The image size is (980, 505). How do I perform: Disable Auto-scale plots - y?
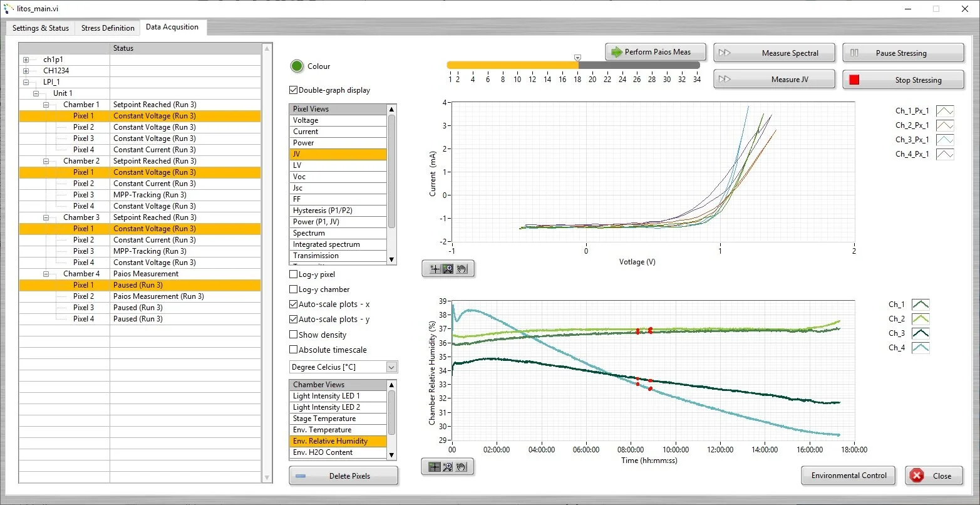(294, 320)
